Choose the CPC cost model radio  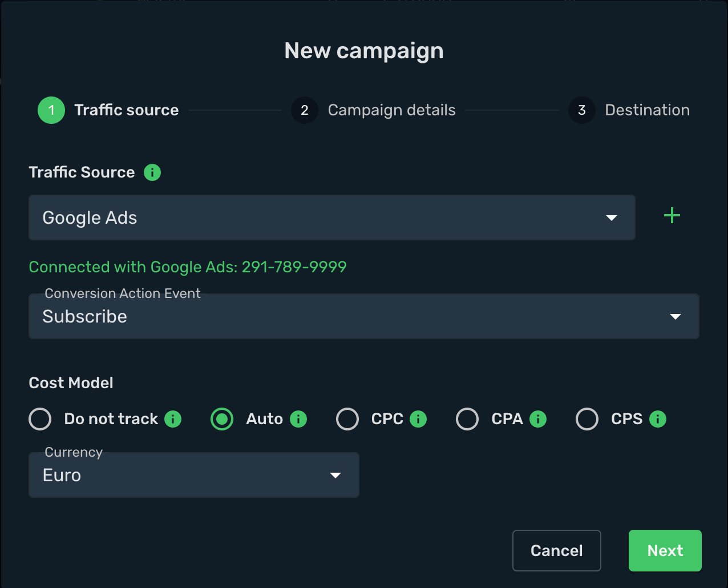[x=347, y=419]
